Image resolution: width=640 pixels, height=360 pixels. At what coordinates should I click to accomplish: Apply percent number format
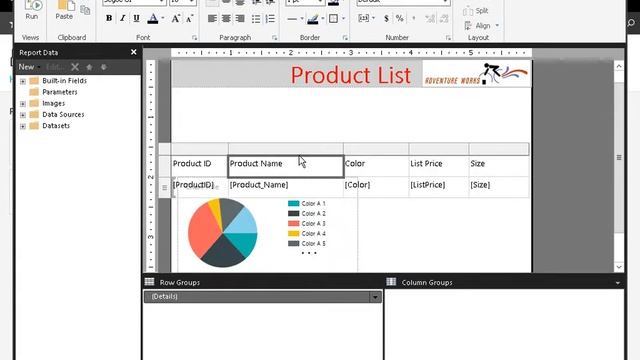pos(400,18)
